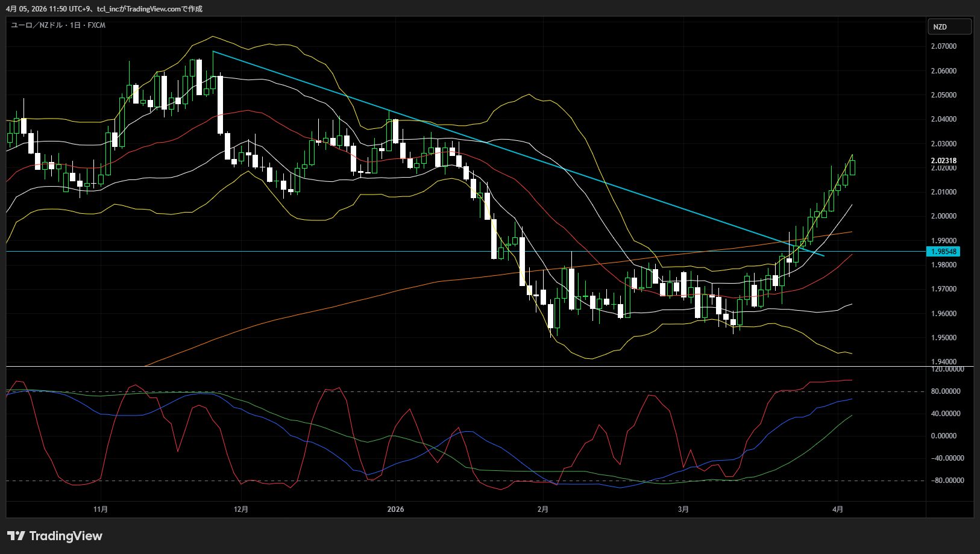Click the 11月 date label
The image size is (980, 554).
point(101,509)
